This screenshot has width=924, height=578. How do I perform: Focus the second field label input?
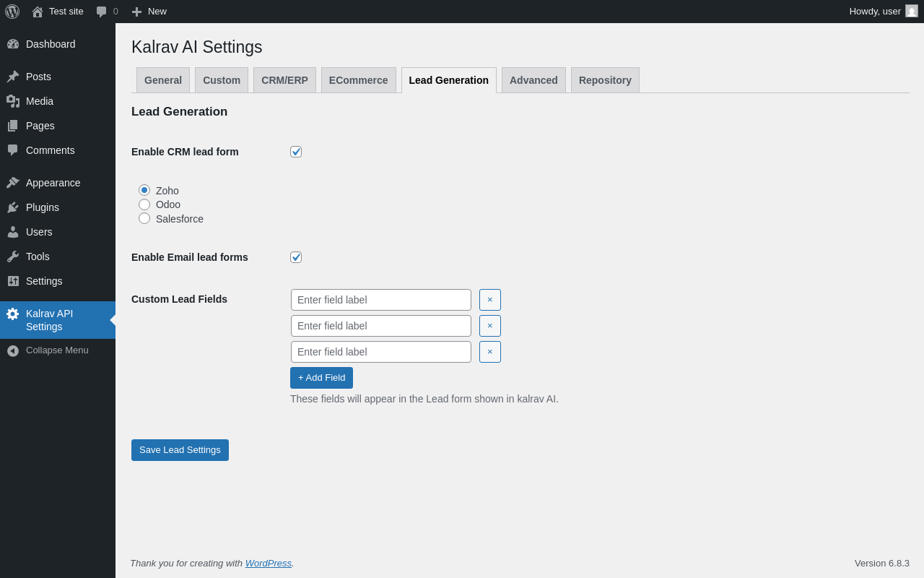tap(381, 326)
